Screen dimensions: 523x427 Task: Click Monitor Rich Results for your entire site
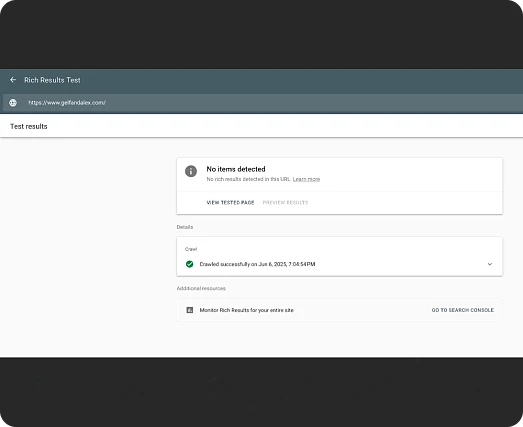point(246,310)
